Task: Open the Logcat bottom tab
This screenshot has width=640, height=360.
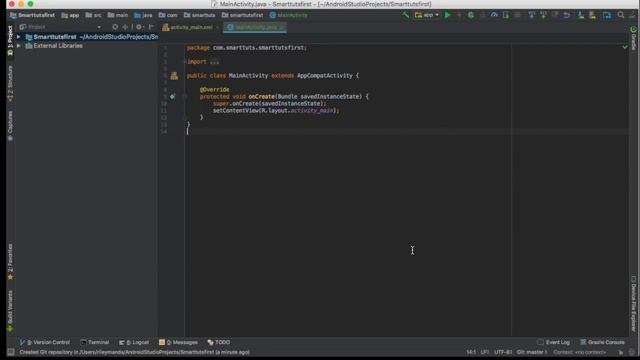Action: 134,342
